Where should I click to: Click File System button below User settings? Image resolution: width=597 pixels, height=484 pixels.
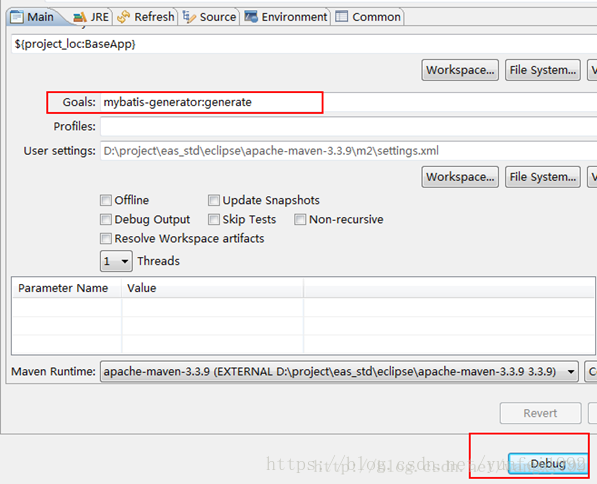pos(543,177)
